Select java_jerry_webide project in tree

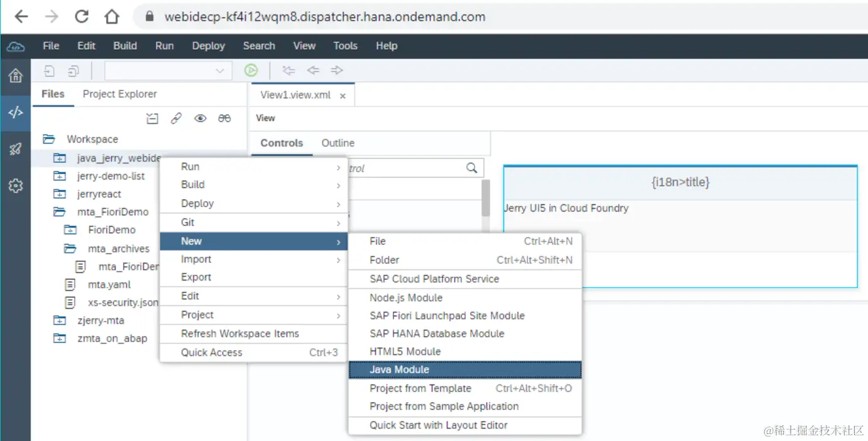coord(119,158)
